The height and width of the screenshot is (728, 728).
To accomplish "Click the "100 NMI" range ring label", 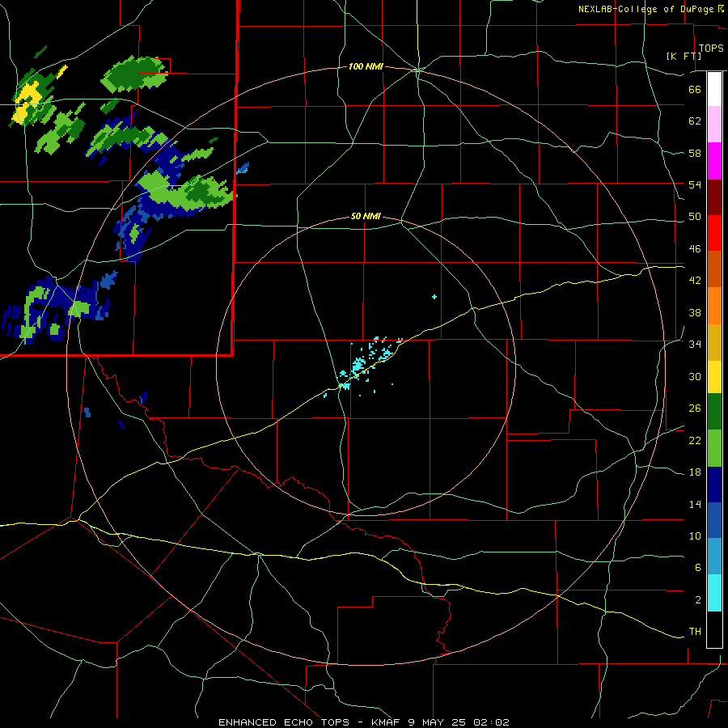I will (366, 67).
